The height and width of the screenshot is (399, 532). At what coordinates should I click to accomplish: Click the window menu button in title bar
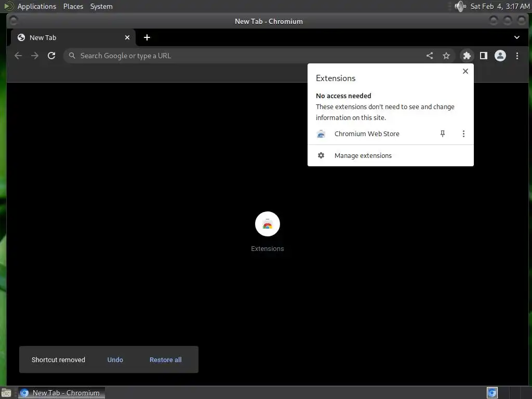tap(14, 21)
